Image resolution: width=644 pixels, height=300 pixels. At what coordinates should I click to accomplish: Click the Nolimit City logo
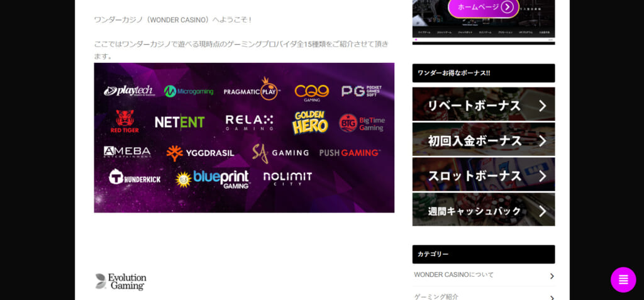pos(287,179)
